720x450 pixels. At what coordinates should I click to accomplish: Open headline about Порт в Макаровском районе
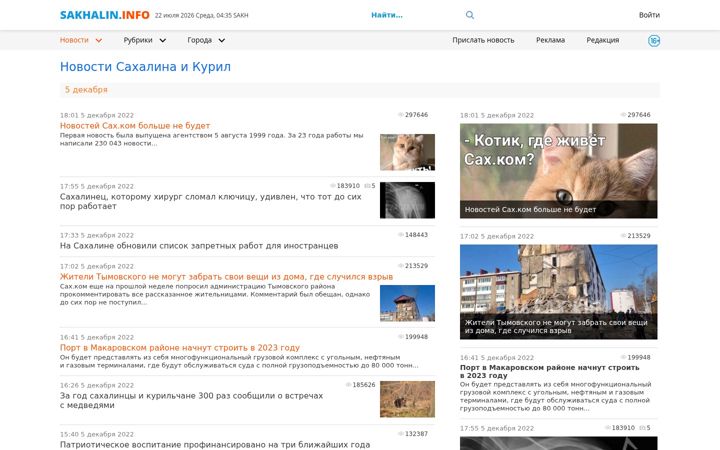pyautogui.click(x=180, y=348)
